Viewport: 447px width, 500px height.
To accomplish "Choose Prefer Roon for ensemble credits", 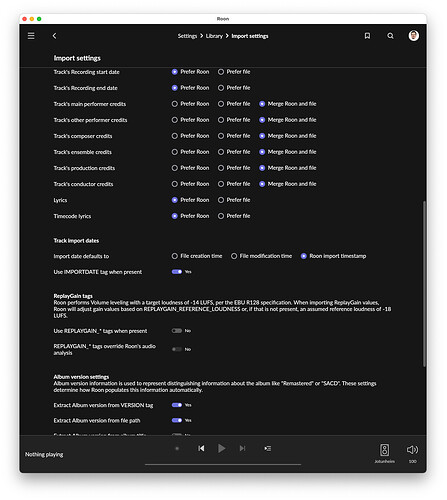I will (x=190, y=152).
